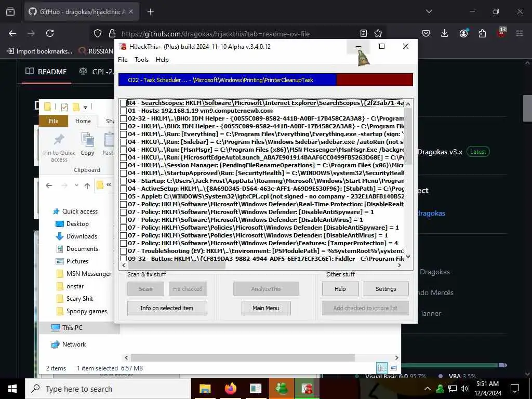This screenshot has width=532, height=399.
Task: Open Firefox from taskbar
Action: 230,389
